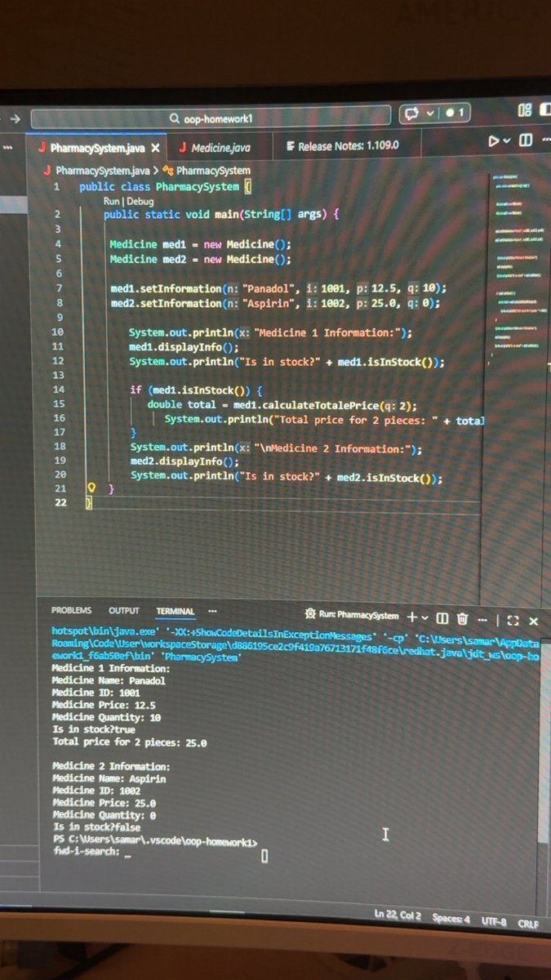Change indentation via Spaces: 4
The image size is (551, 980).
[451, 918]
